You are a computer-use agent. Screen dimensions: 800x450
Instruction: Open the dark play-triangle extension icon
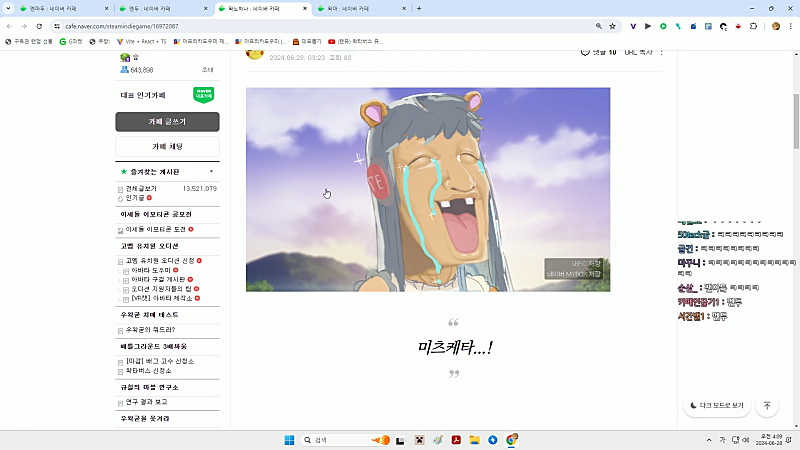click(x=648, y=26)
